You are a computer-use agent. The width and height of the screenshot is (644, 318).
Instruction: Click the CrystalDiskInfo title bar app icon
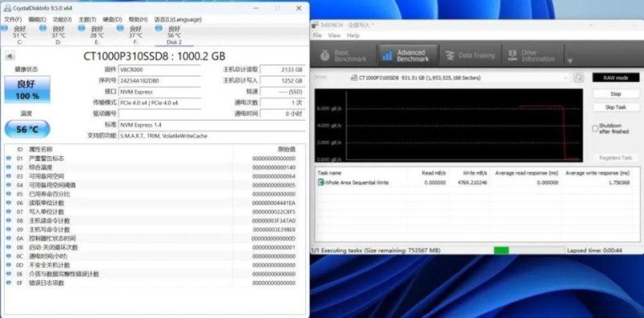point(7,8)
